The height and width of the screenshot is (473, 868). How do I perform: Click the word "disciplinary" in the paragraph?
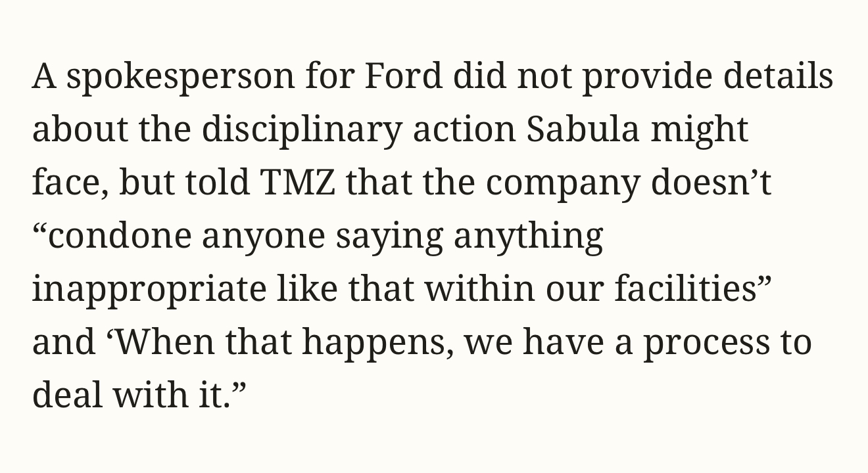[x=301, y=129]
